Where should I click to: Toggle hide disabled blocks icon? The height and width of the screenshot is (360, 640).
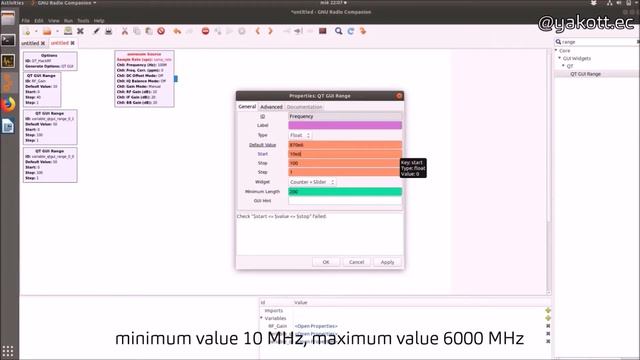tap(322, 31)
